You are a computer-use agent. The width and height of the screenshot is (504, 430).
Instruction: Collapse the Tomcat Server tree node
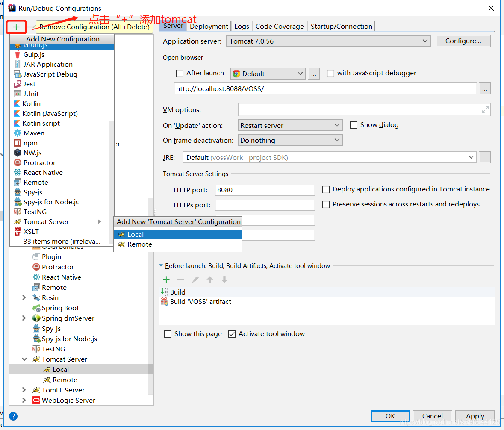(24, 359)
